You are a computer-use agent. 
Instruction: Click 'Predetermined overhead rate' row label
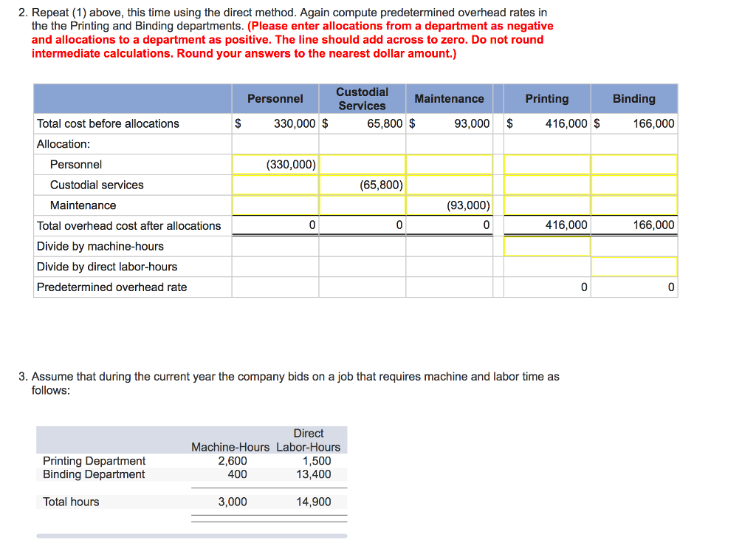pyautogui.click(x=112, y=287)
